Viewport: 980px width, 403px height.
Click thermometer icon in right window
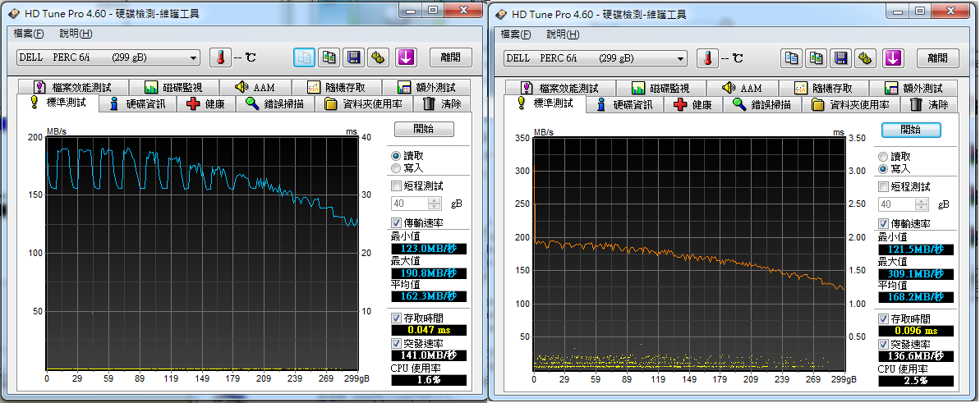tap(707, 58)
